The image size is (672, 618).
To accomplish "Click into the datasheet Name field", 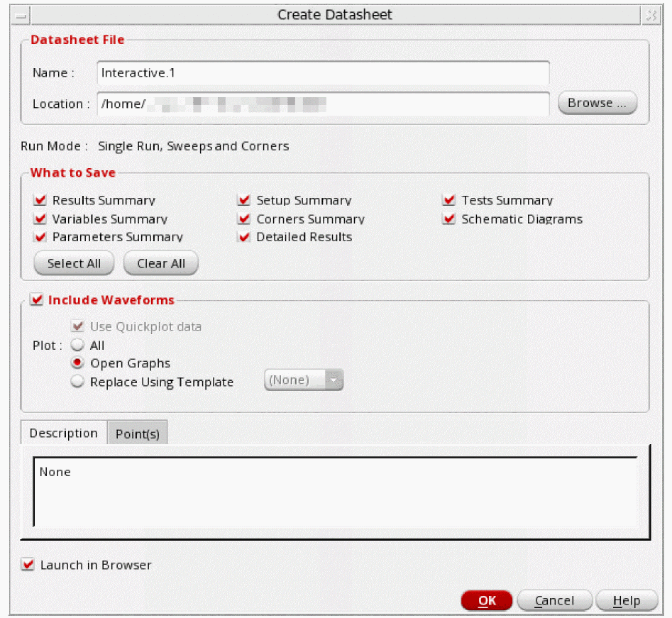I will (323, 73).
